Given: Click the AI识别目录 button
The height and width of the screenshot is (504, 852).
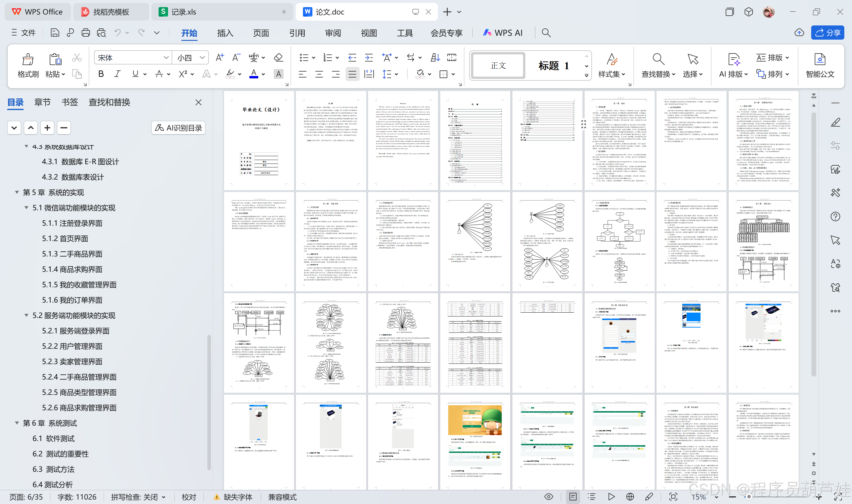Looking at the screenshot, I should point(178,128).
